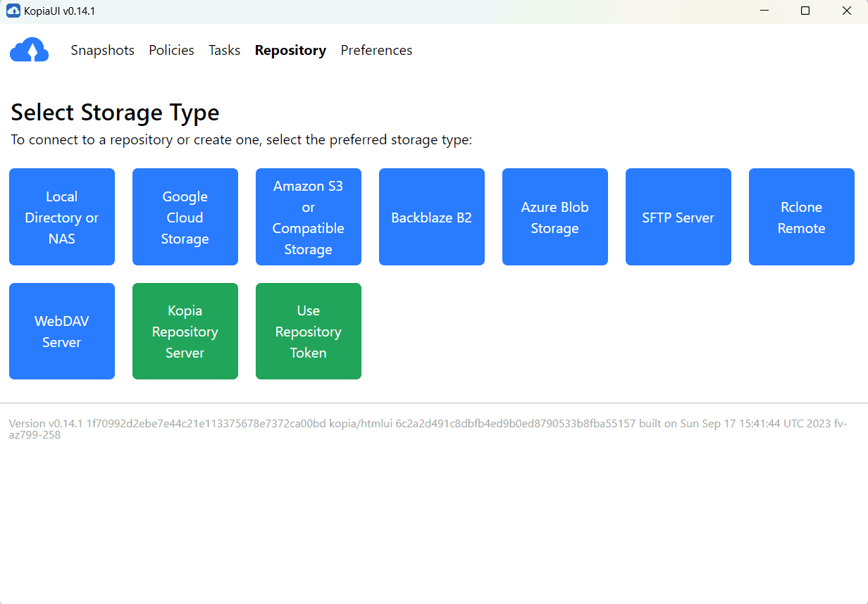This screenshot has height=604, width=868.
Task: Click Use Repository Token button
Action: (x=309, y=331)
